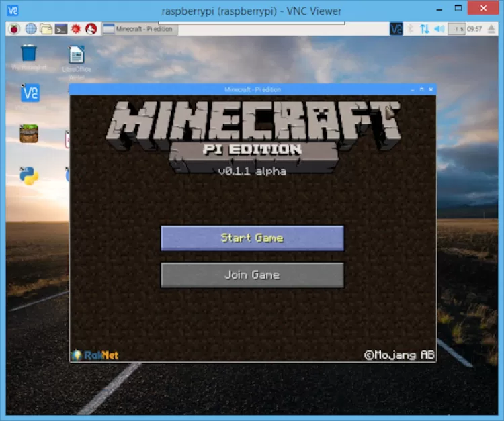Select the Python desktop icon
This screenshot has height=421, width=504.
(29, 175)
